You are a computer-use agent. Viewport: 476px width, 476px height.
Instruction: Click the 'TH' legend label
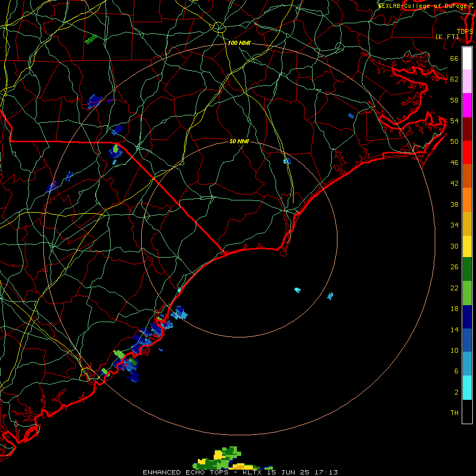click(x=454, y=413)
